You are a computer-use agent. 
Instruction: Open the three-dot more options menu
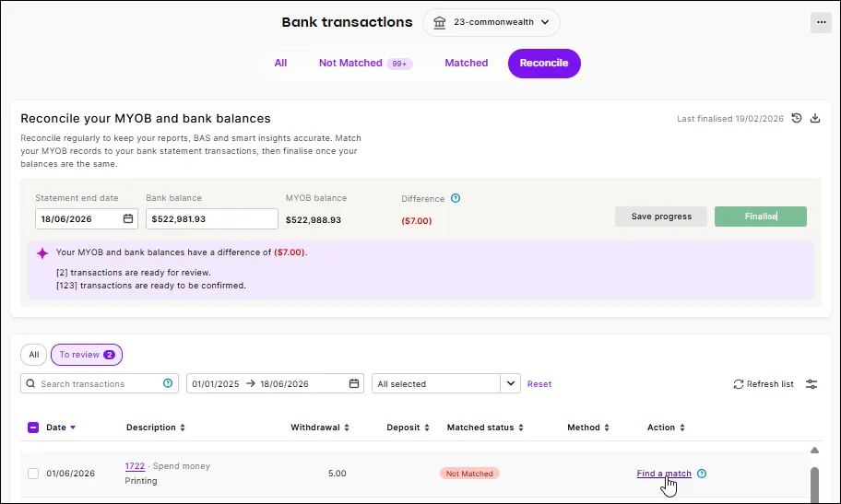pos(821,22)
